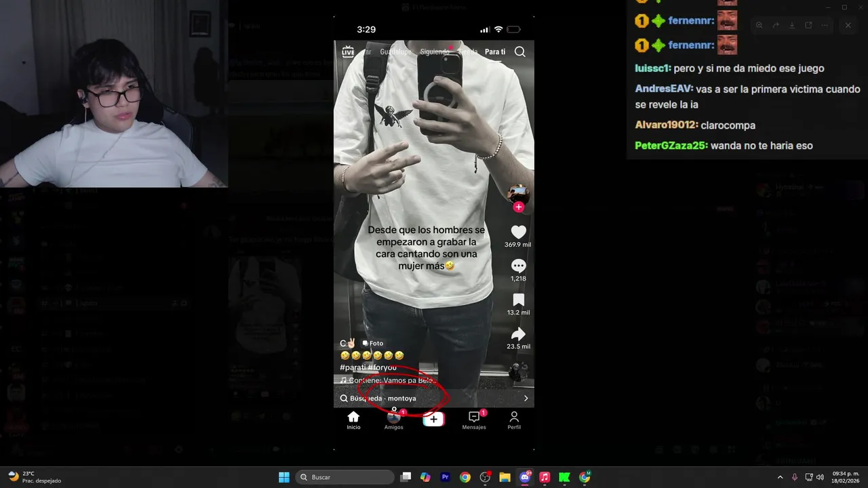Viewport: 868px width, 488px height.
Task: Click the luissc1 username in chat
Action: [x=653, y=68]
